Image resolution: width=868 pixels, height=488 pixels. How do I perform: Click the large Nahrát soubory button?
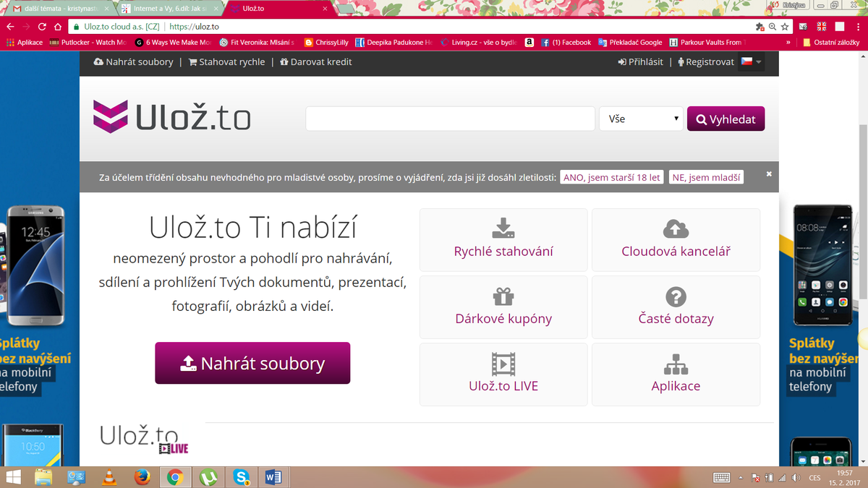[252, 363]
